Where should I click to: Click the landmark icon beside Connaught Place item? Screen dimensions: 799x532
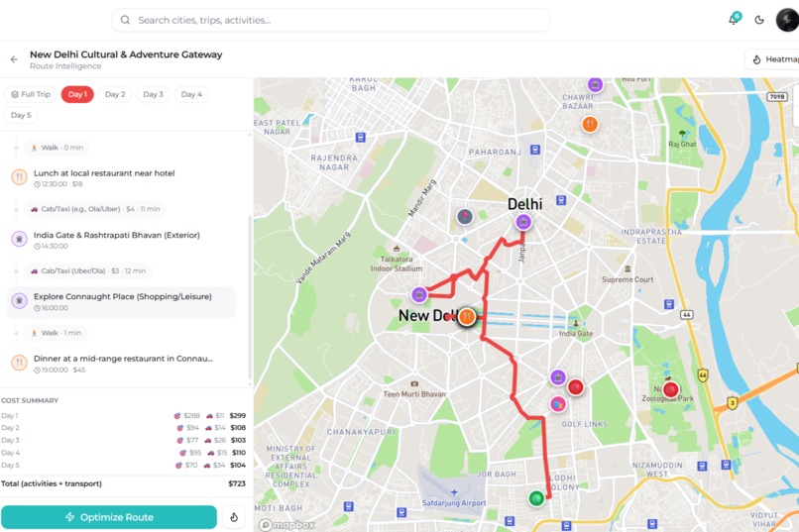pos(20,301)
